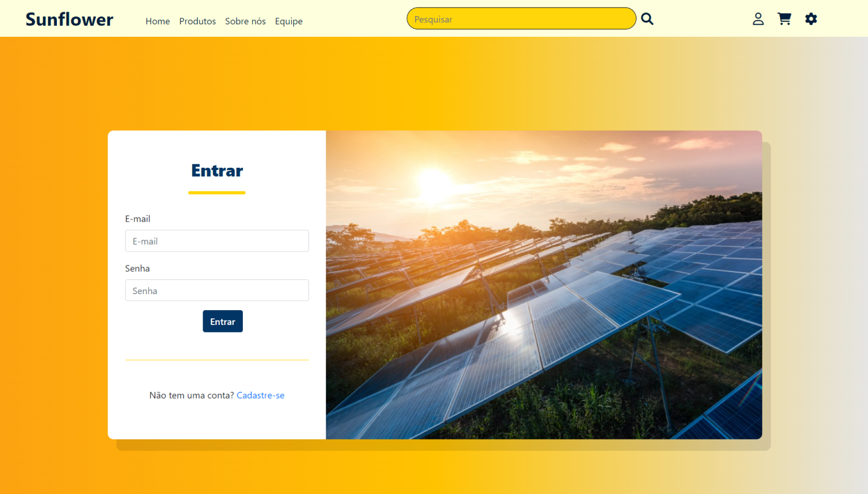868x494 pixels.
Task: Open the shopping cart icon
Action: tap(784, 18)
